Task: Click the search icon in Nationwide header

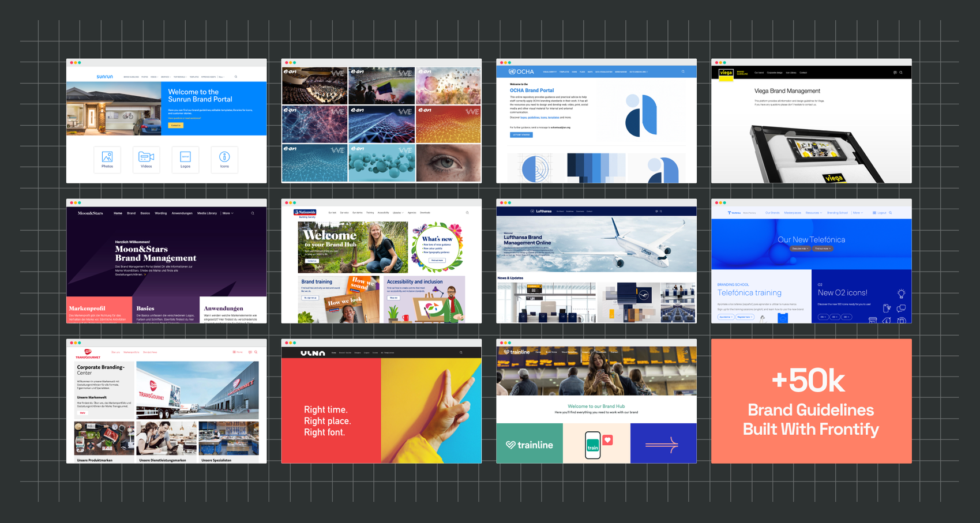Action: [467, 213]
